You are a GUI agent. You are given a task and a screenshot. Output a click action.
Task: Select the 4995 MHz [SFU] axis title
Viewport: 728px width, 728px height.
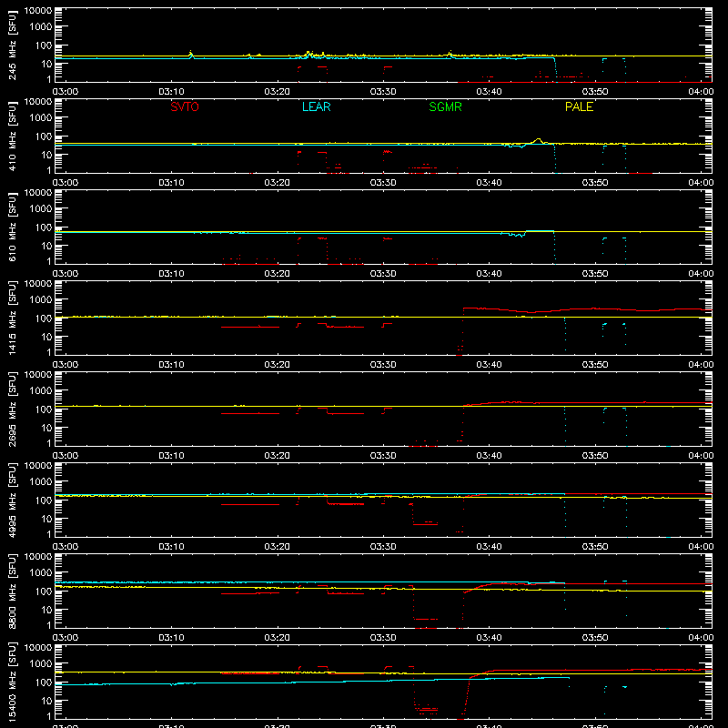coord(13,500)
